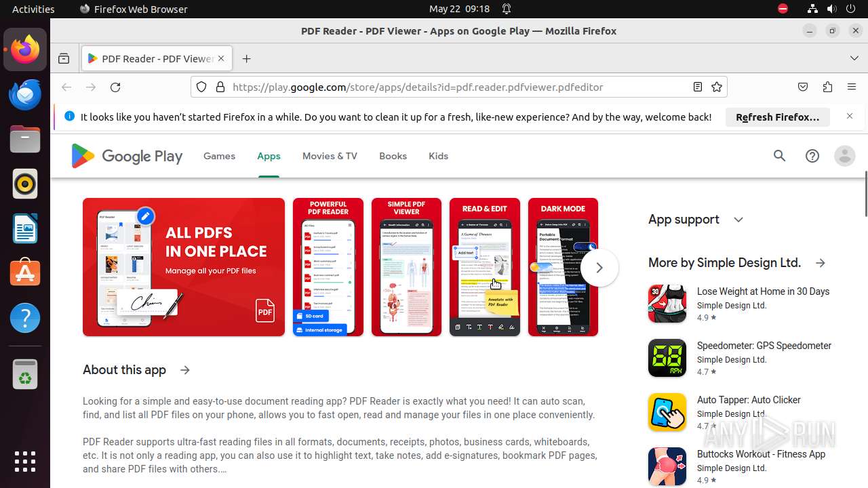868x488 pixels.
Task: Open Trash from dock
Action: point(25,373)
